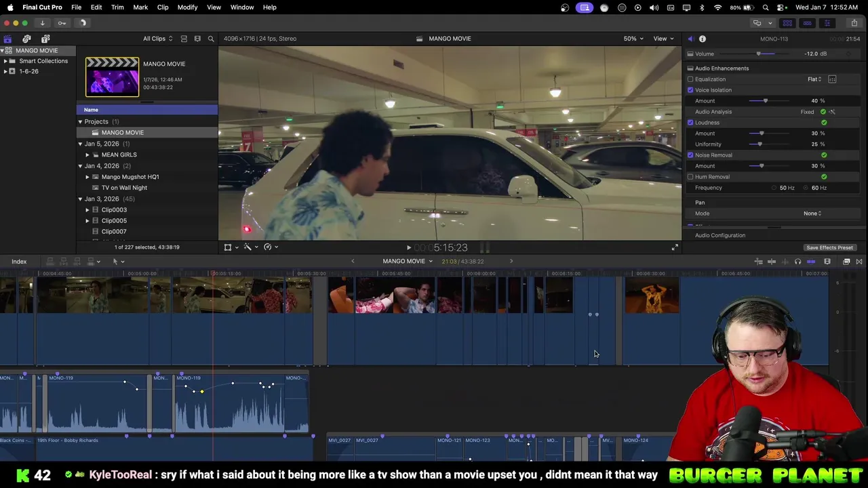Open the viewer View options dropdown

tap(664, 39)
